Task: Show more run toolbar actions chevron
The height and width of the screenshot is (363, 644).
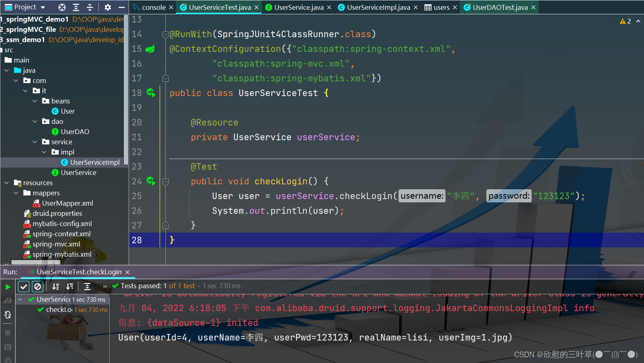Action: coord(105,287)
